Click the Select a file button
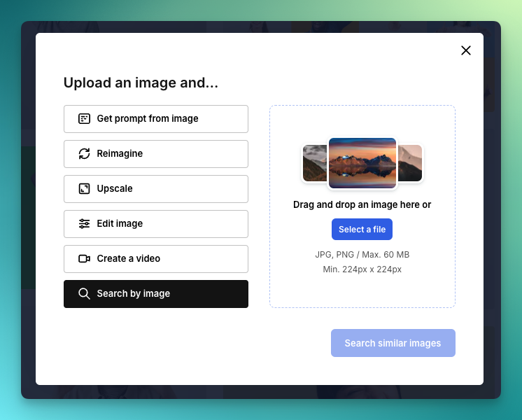This screenshot has width=522, height=420. [x=362, y=229]
